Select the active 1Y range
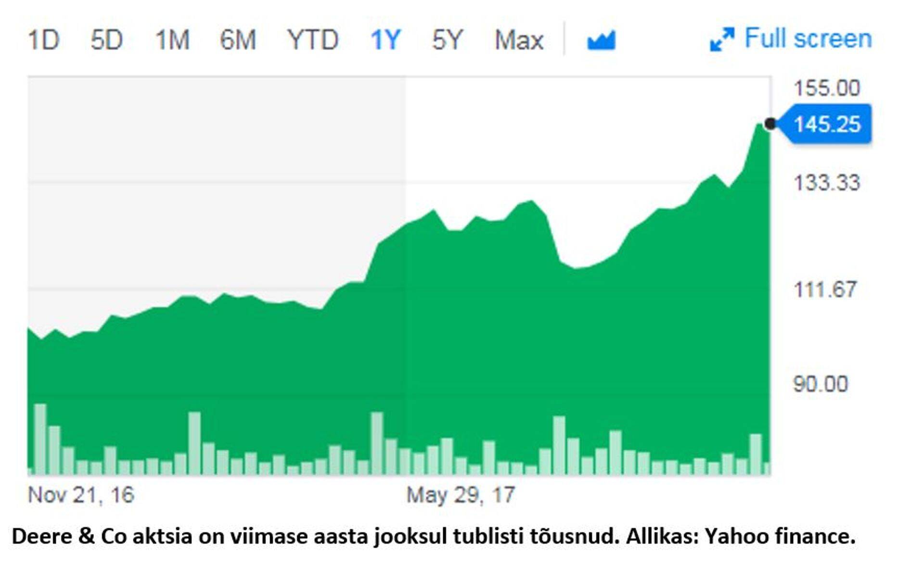The width and height of the screenshot is (924, 566). (385, 39)
